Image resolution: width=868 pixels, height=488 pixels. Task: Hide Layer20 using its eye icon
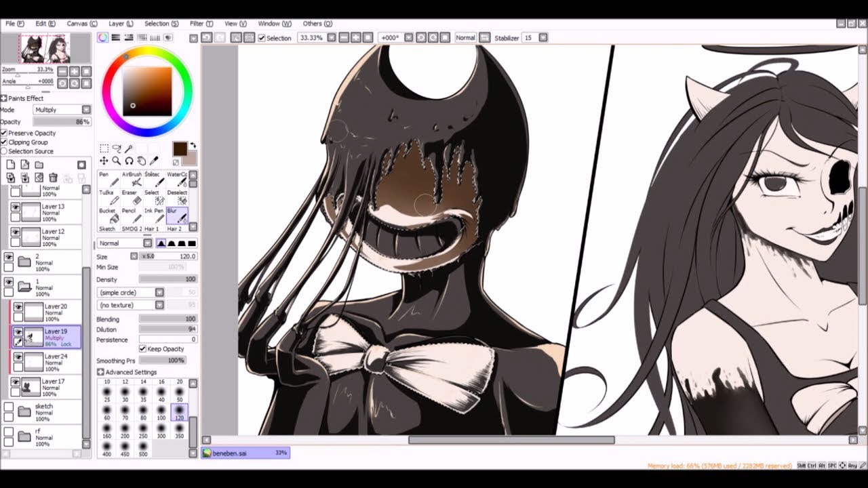click(x=18, y=307)
